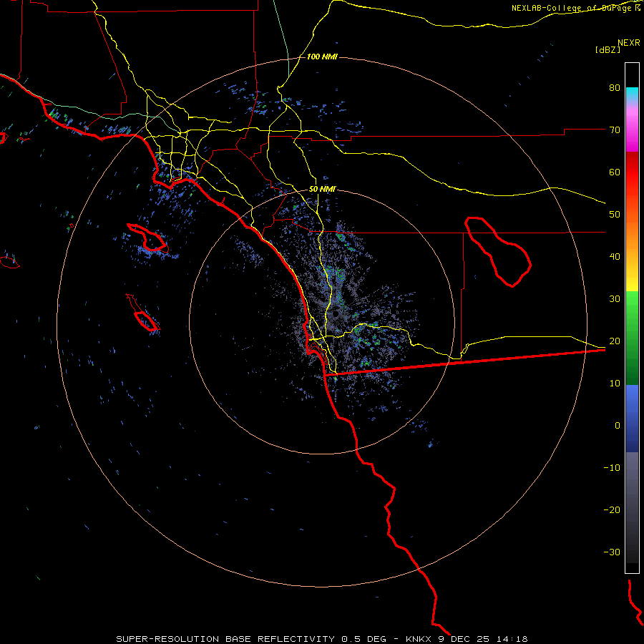Click the 70 value on the dBZ scale

click(615, 130)
